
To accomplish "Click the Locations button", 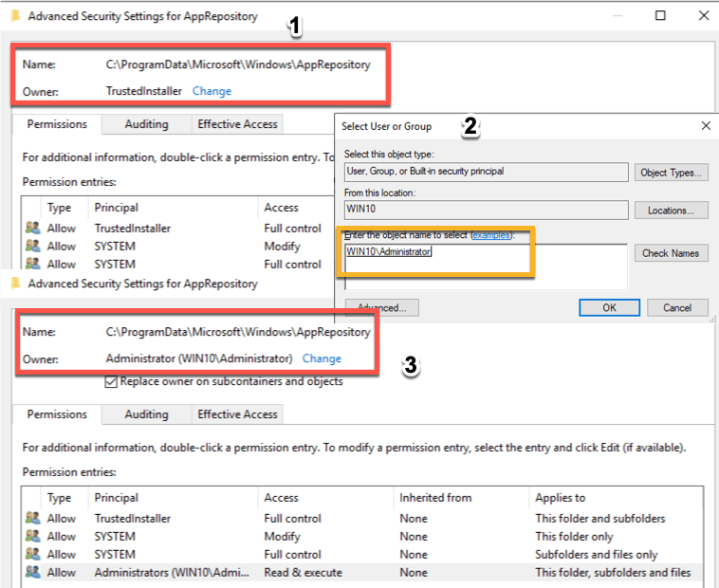I will point(672,211).
